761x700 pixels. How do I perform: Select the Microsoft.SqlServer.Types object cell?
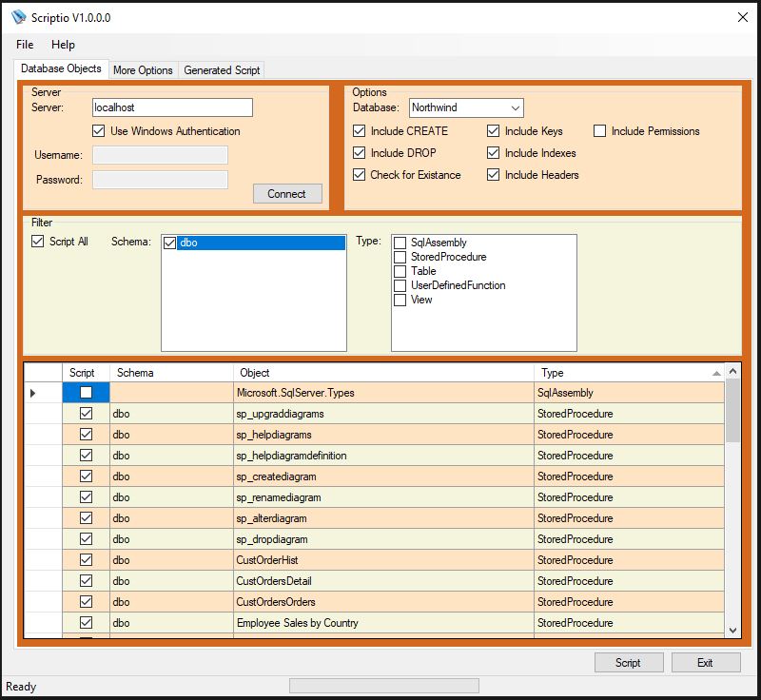[x=383, y=393]
